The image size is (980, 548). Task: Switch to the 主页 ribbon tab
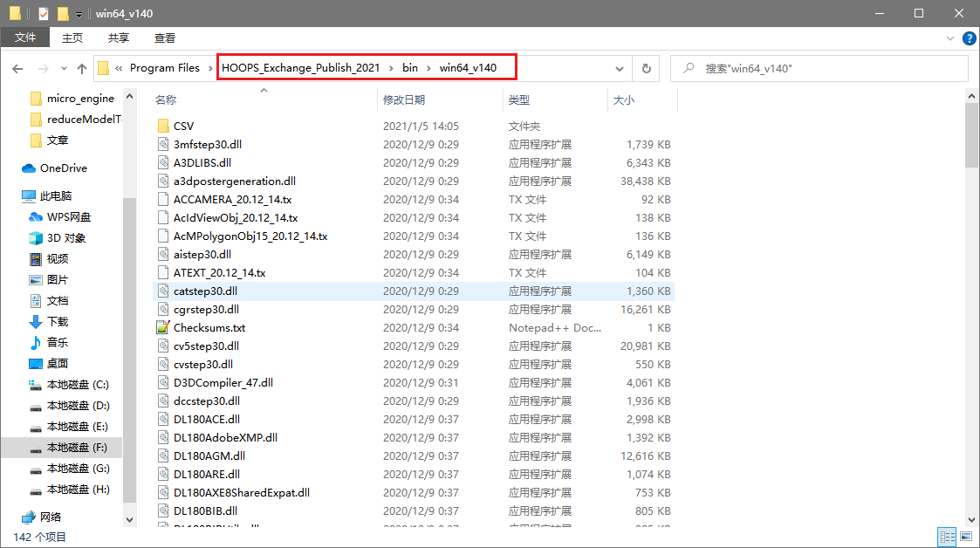[72, 38]
